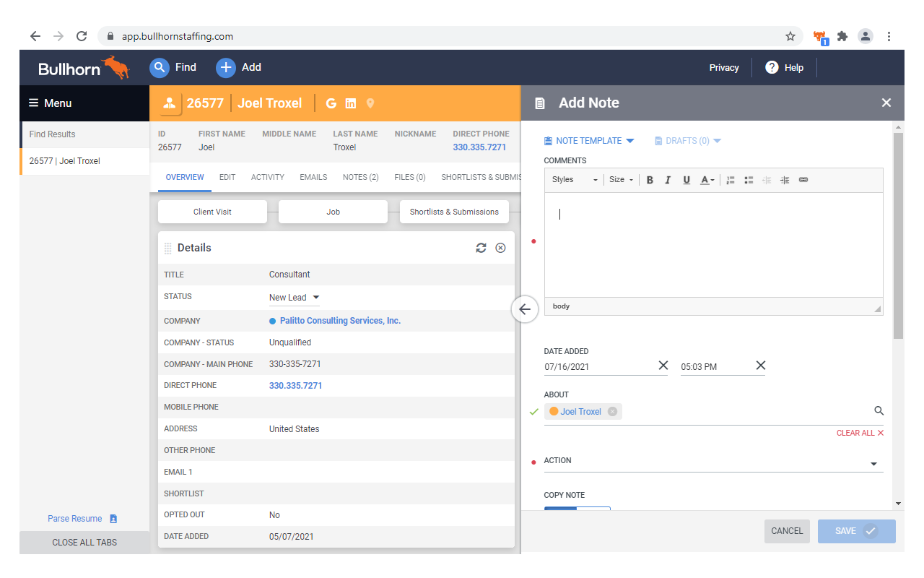Select the 26577 | Joel Troxel sidebar tab
Viewport: 924px width, 578px height.
(84, 161)
